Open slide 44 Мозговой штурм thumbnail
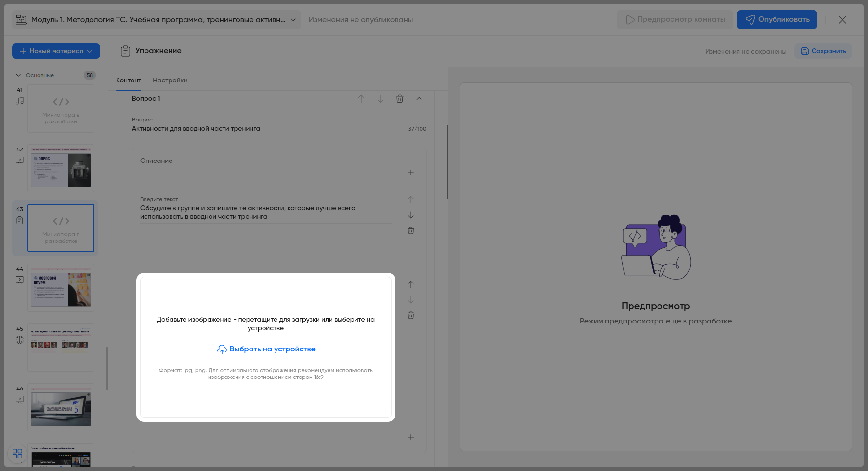The height and width of the screenshot is (471, 868). click(x=61, y=288)
